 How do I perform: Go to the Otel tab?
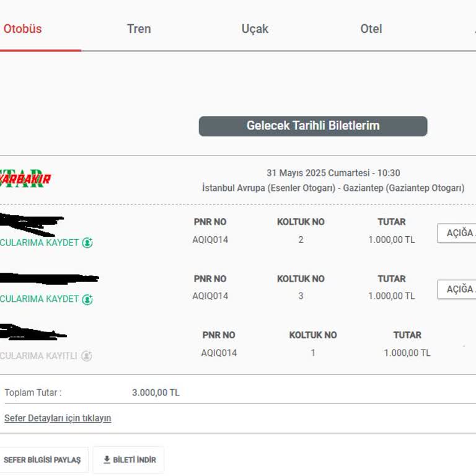pos(371,29)
